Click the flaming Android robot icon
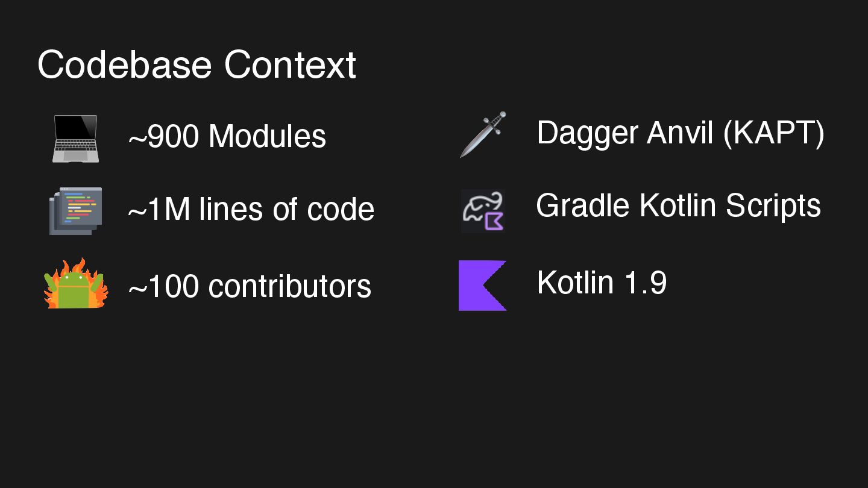 (75, 284)
